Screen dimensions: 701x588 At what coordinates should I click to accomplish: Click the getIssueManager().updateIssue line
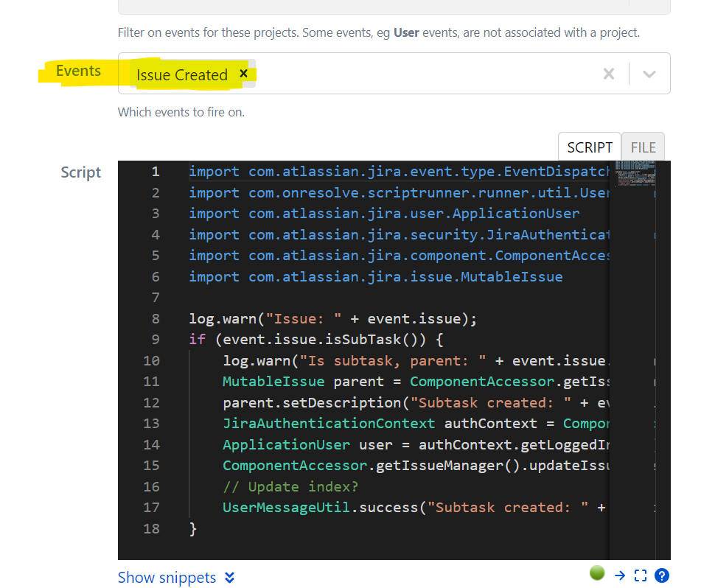[416, 466]
